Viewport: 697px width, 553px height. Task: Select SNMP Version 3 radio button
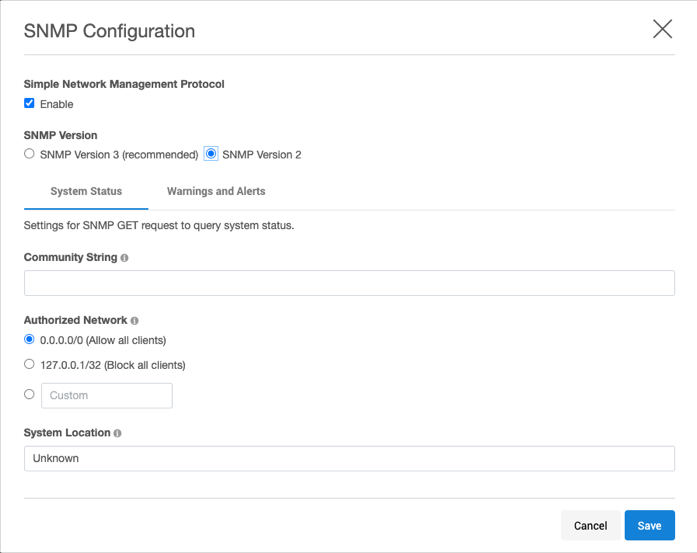click(x=29, y=154)
